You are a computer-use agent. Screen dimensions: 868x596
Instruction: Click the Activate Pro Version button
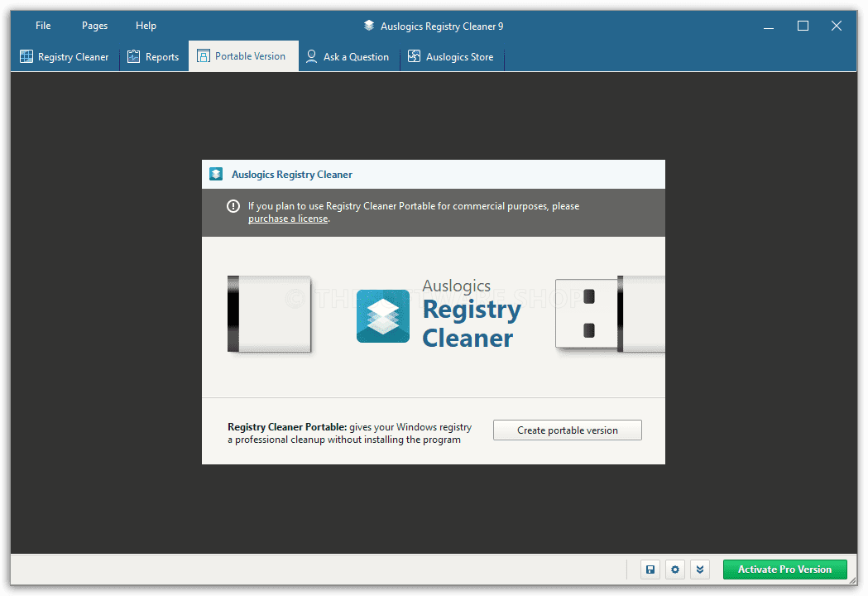pyautogui.click(x=784, y=570)
